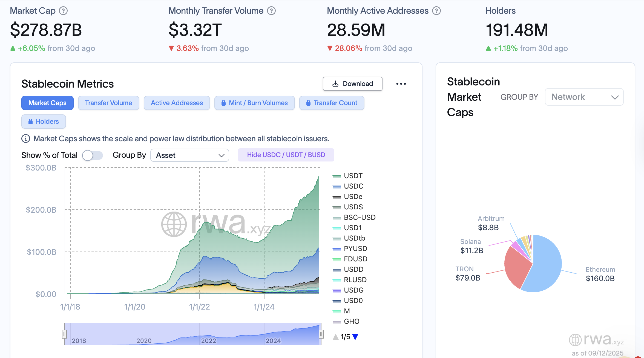644x358 pixels.
Task: Open the three-dot options menu for Stablecoin Metrics
Action: (401, 84)
